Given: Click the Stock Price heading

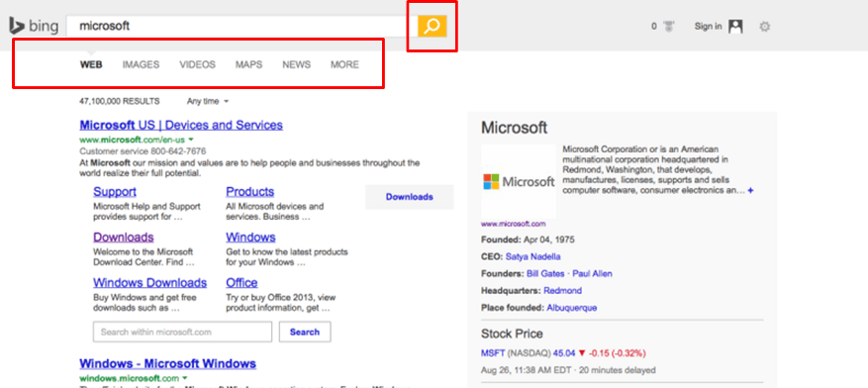Looking at the screenshot, I should coord(512,334).
